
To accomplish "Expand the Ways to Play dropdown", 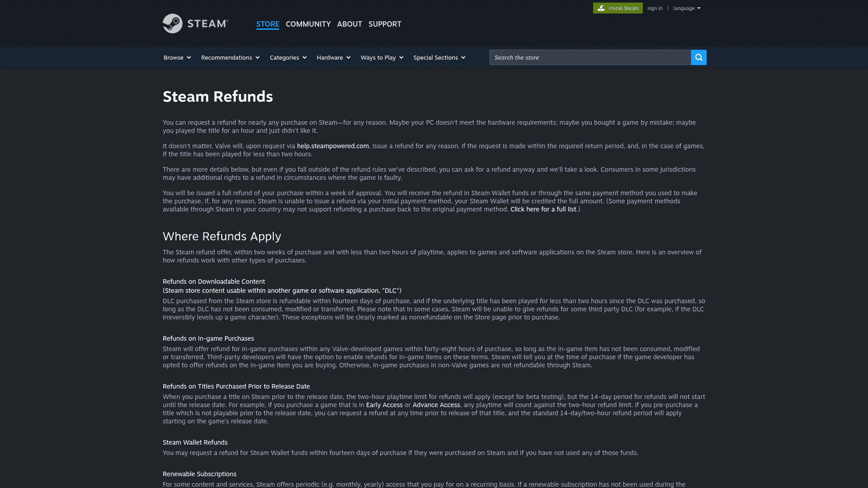I will pos(382,57).
